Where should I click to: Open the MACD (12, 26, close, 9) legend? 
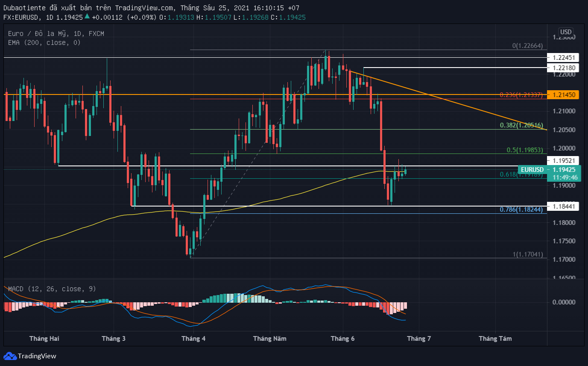coord(52,289)
